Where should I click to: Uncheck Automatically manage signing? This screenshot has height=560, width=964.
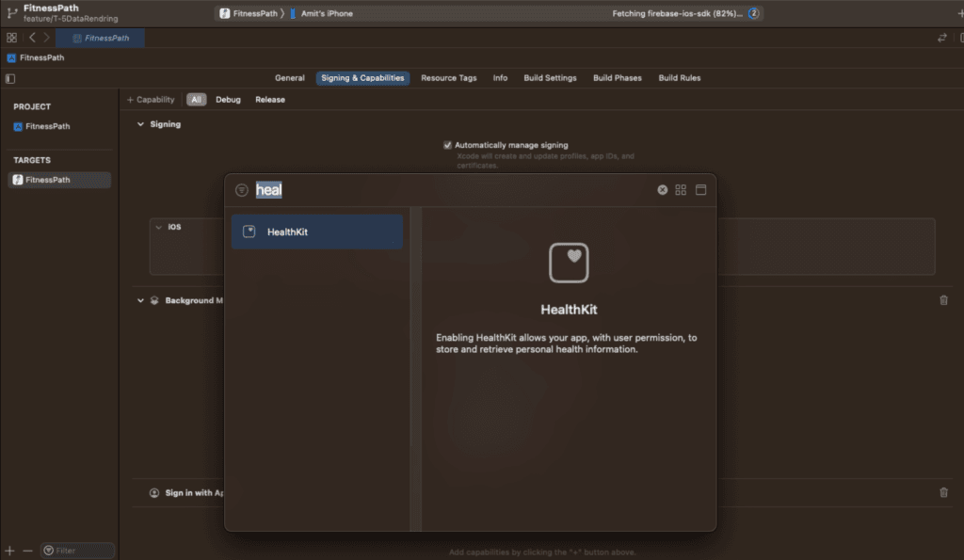click(x=448, y=145)
